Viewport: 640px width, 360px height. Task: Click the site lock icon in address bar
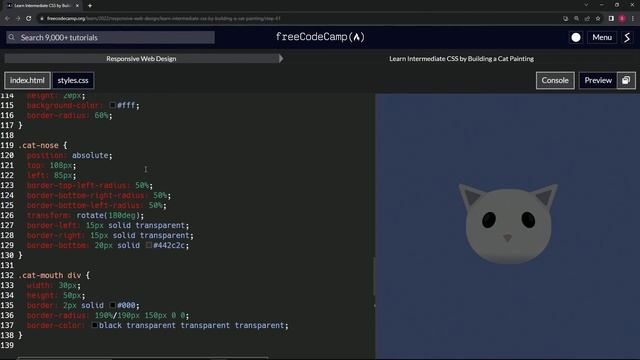(42, 18)
